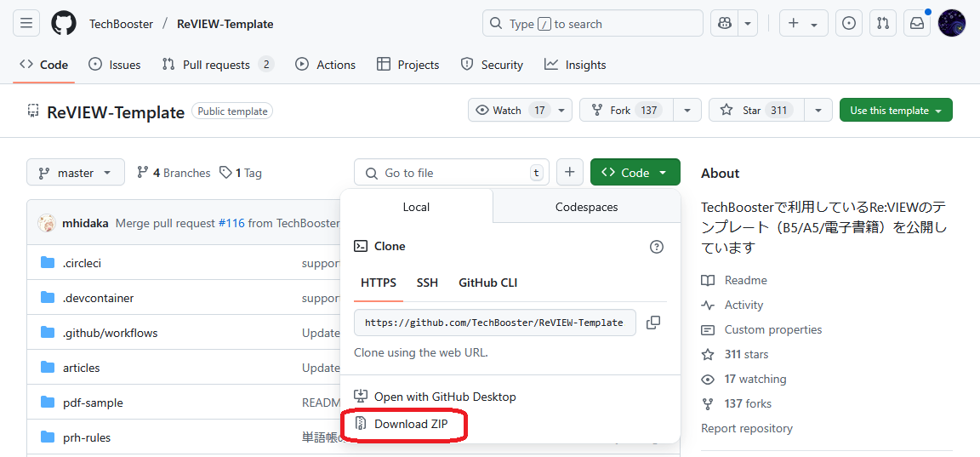The width and height of the screenshot is (980, 457).
Task: Click the Fork button
Action: [x=628, y=110]
